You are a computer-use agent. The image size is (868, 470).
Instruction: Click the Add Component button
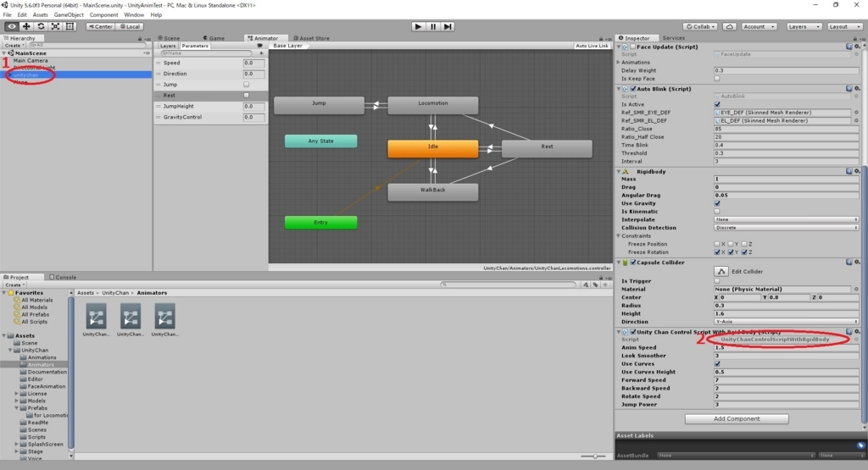pos(737,418)
